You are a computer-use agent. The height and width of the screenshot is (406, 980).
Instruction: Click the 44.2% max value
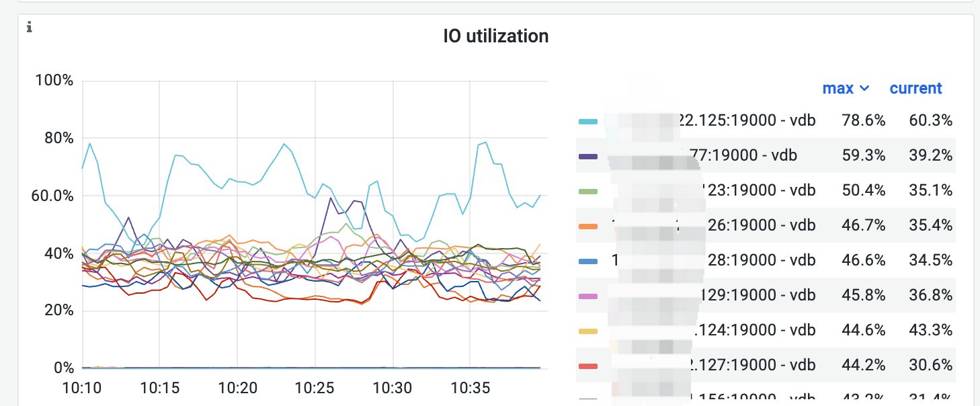click(863, 366)
